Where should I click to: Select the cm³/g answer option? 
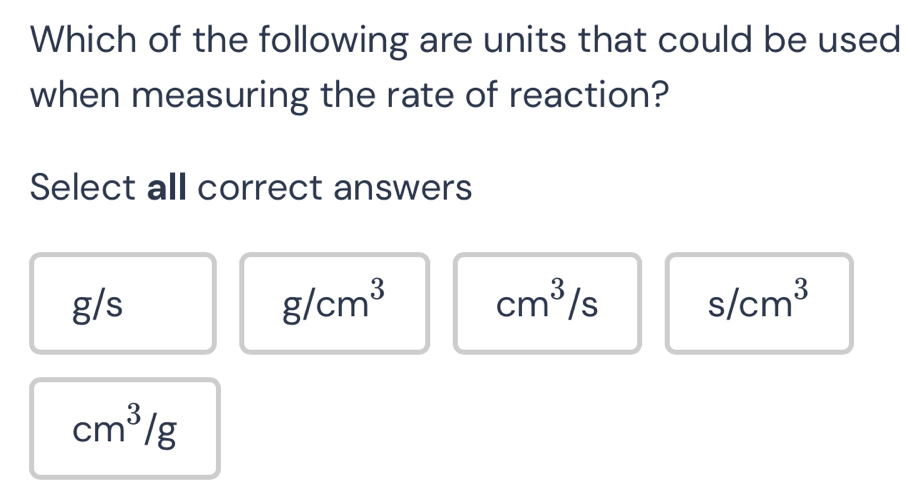(x=125, y=429)
